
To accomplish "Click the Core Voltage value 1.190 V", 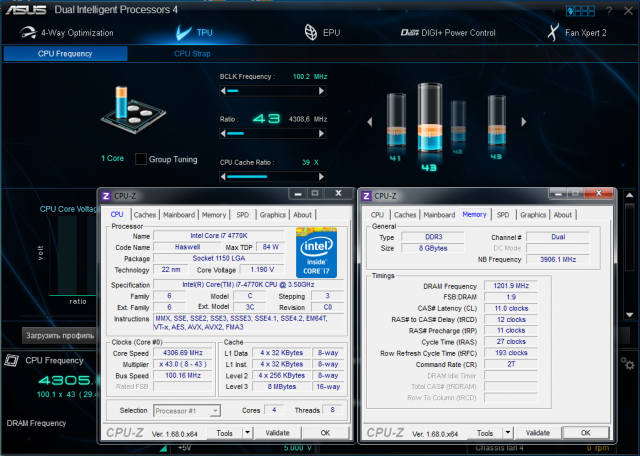I will pos(262,269).
